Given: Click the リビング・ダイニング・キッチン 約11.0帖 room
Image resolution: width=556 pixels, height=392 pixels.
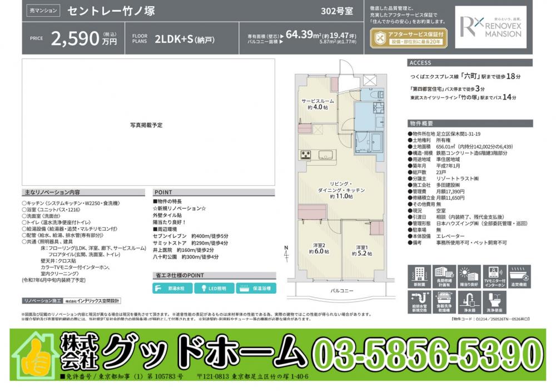Looking at the screenshot, I should coord(341,190).
